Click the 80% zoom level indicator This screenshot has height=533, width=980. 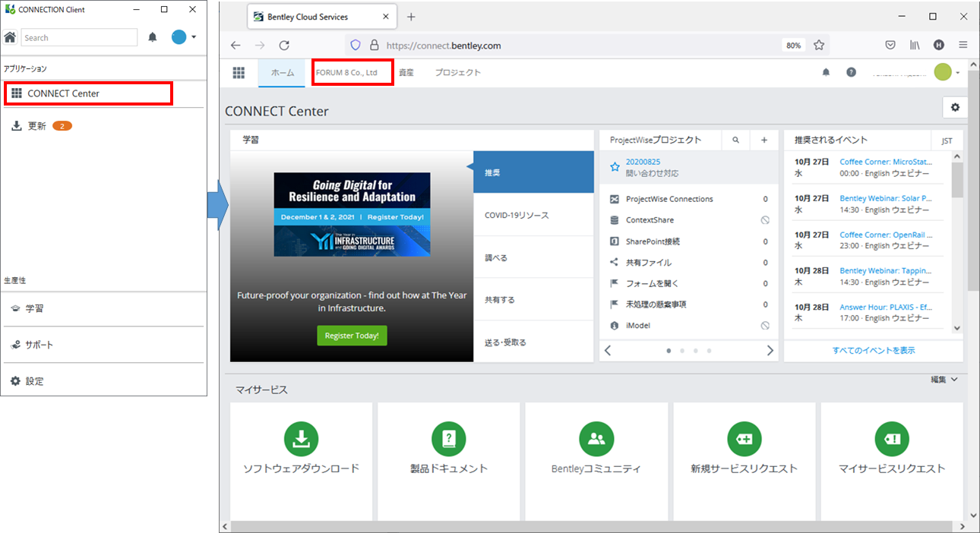(794, 46)
